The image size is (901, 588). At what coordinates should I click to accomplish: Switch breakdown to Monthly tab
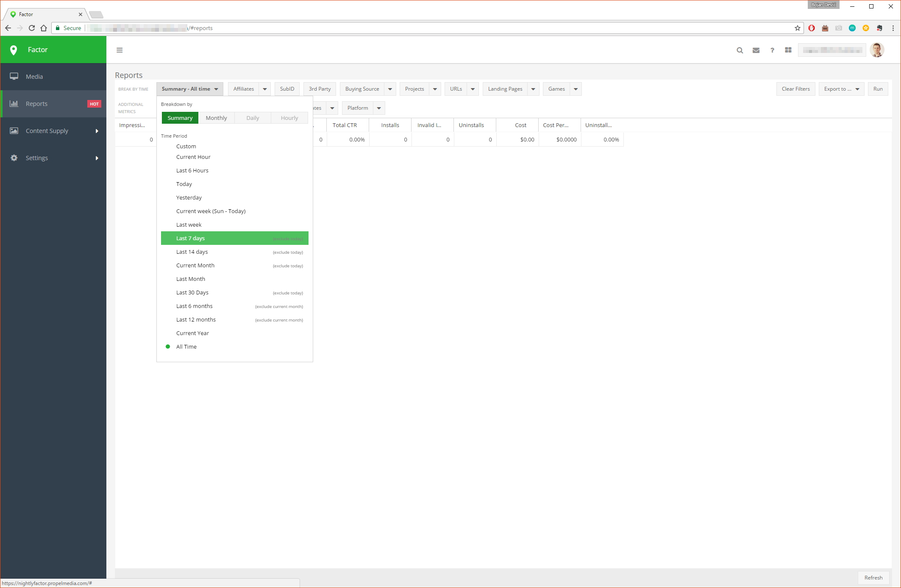coord(216,118)
